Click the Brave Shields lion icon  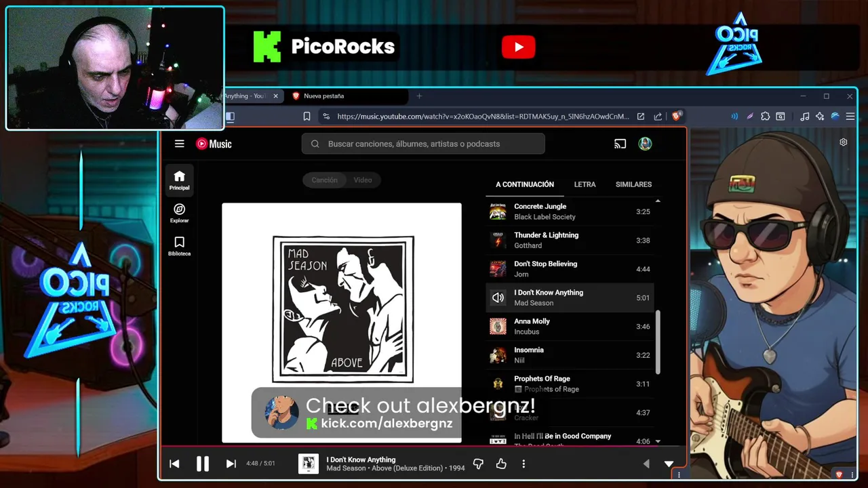pos(676,117)
